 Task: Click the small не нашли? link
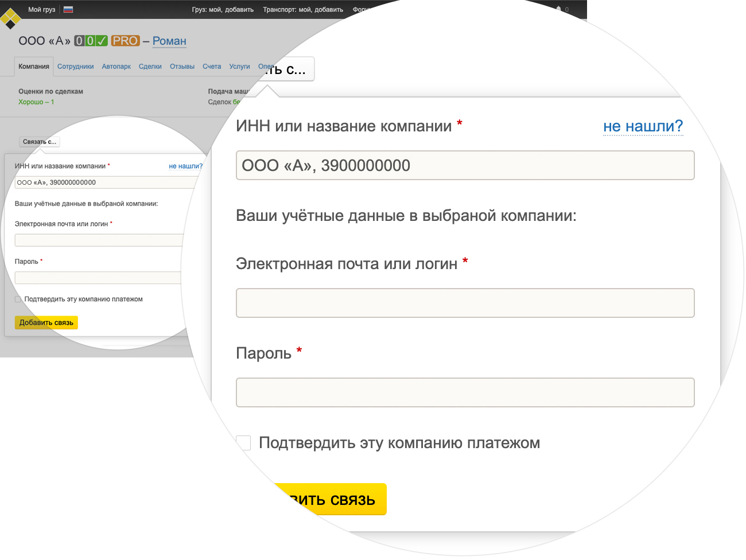(x=185, y=166)
